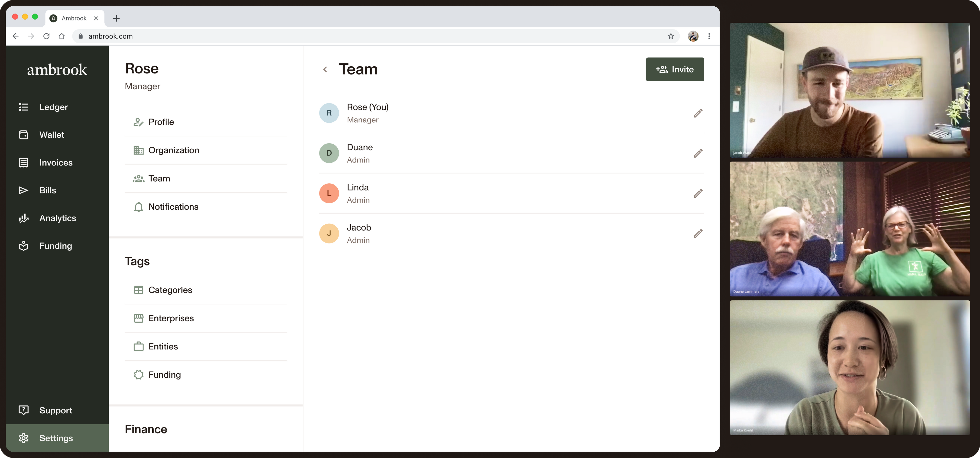Open the browser profile avatar menu

click(693, 36)
